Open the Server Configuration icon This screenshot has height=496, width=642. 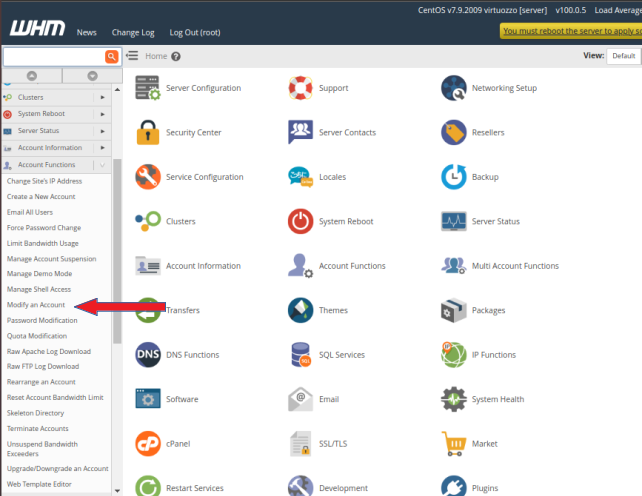[147, 88]
